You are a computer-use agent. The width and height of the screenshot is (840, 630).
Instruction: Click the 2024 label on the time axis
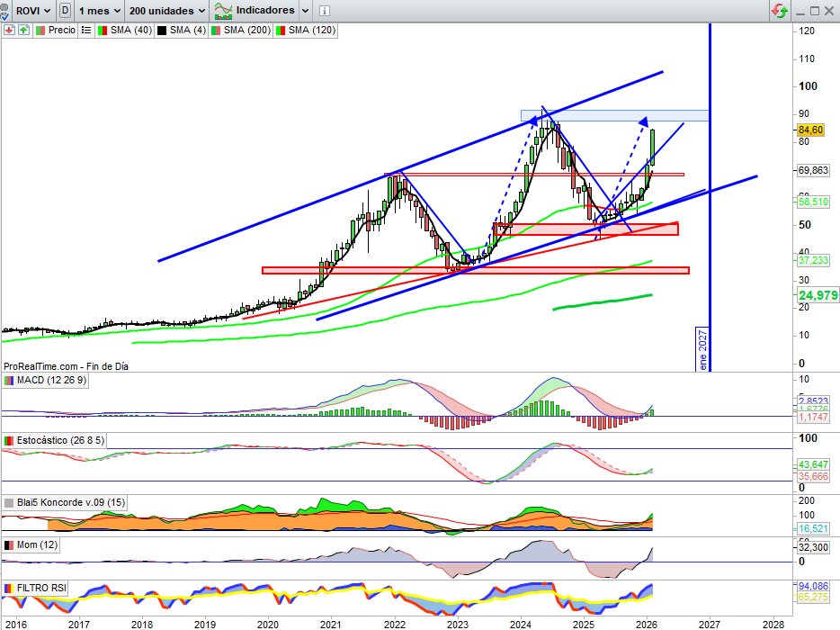520,624
